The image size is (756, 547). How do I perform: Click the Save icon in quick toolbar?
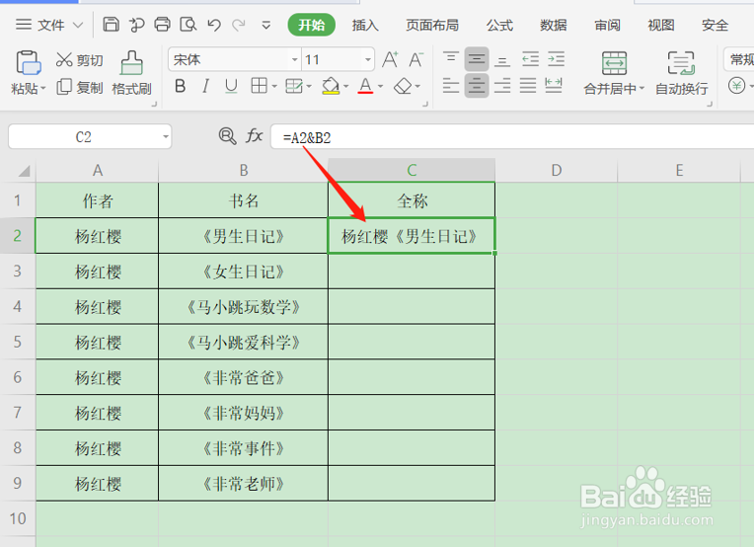click(x=111, y=24)
